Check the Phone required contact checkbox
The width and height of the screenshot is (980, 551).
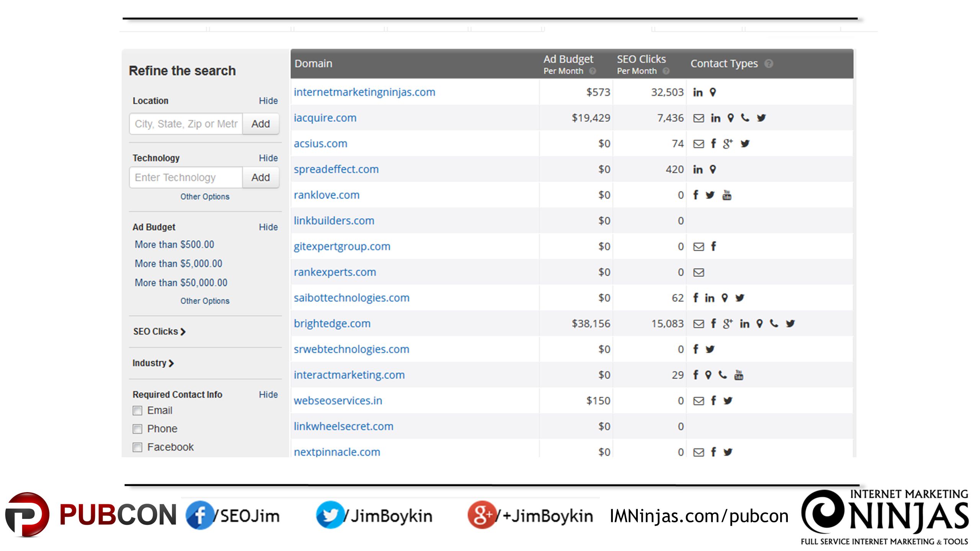click(137, 429)
